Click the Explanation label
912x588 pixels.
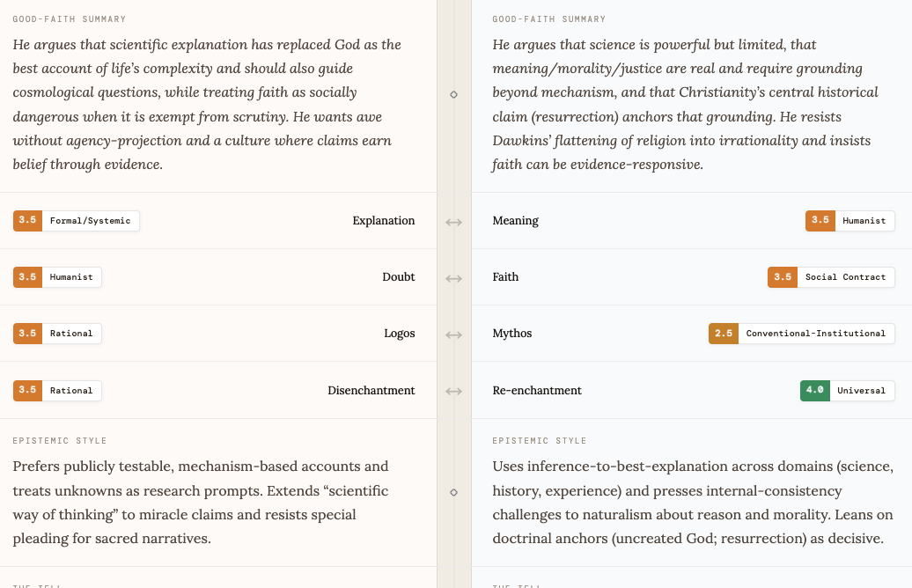pyautogui.click(x=384, y=221)
